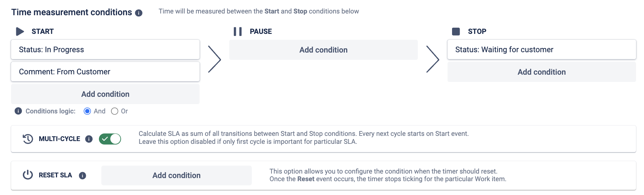This screenshot has width=644, height=195.
Task: Select the And conditions logic option
Action: pyautogui.click(x=87, y=111)
